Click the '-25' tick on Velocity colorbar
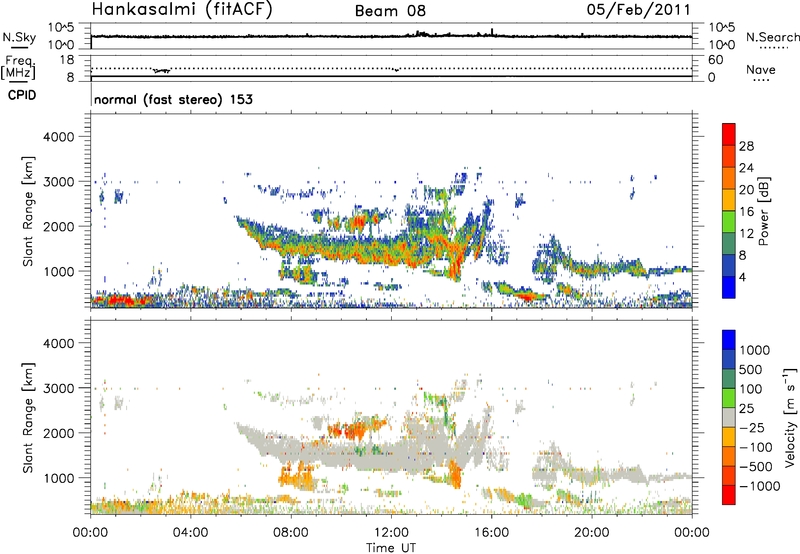 coord(752,427)
